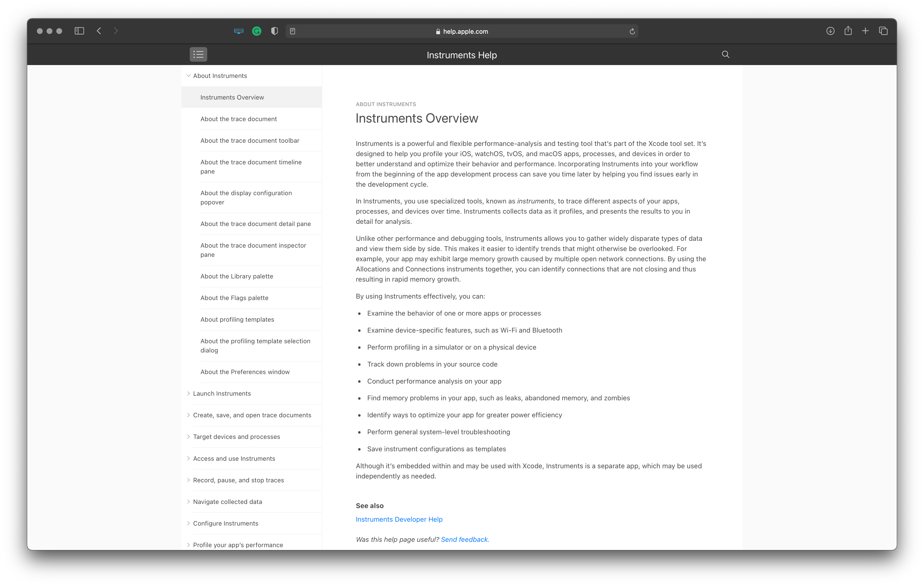Click the red close window button

(40, 31)
